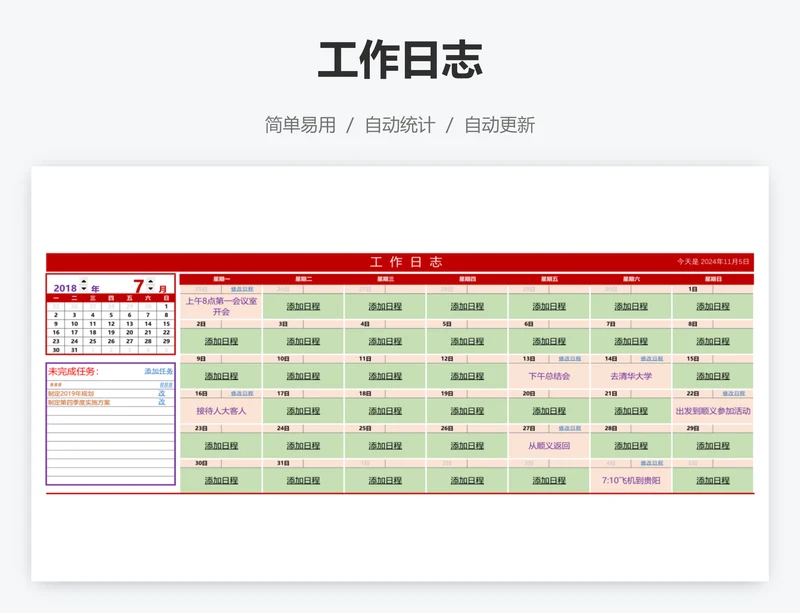Open 修改日程 for the 13日 cell
This screenshot has width=800, height=613.
[x=570, y=359]
